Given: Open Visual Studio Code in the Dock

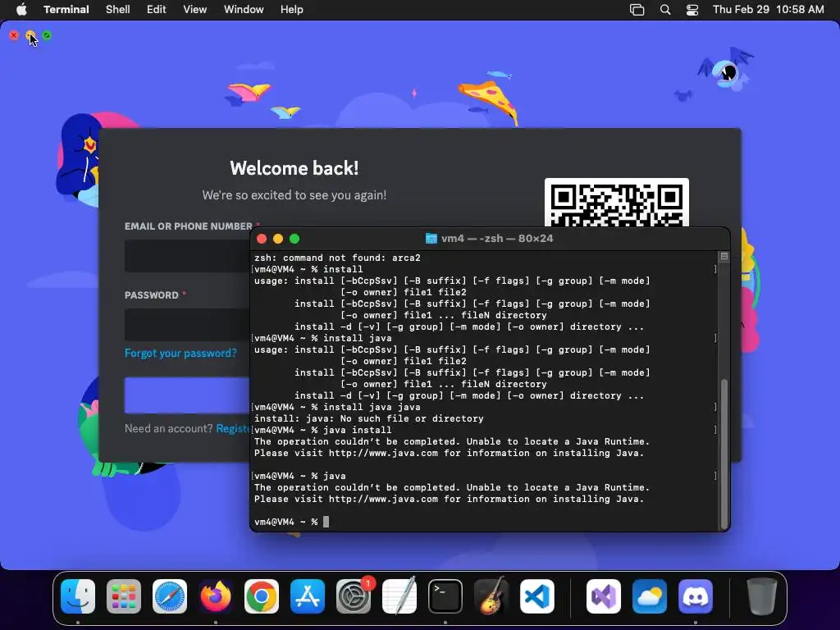Looking at the screenshot, I should pyautogui.click(x=537, y=596).
